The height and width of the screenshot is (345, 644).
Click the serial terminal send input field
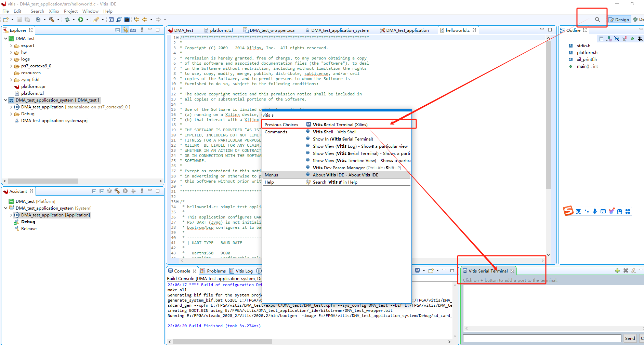point(542,338)
